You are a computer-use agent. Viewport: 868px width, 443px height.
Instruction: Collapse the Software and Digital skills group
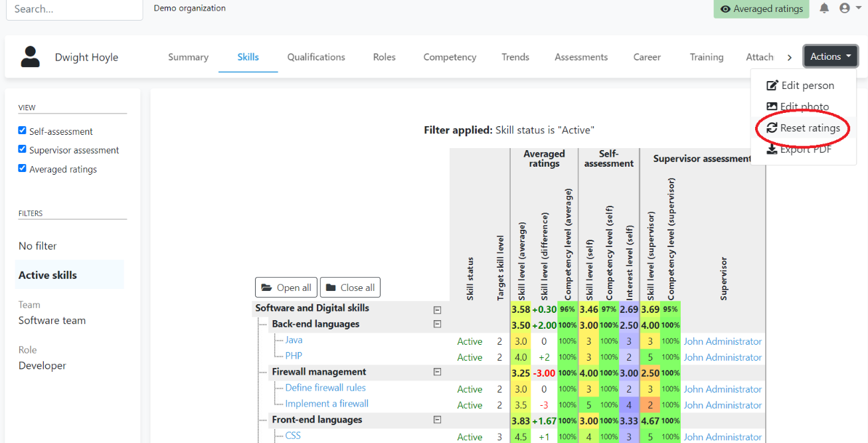click(x=437, y=309)
